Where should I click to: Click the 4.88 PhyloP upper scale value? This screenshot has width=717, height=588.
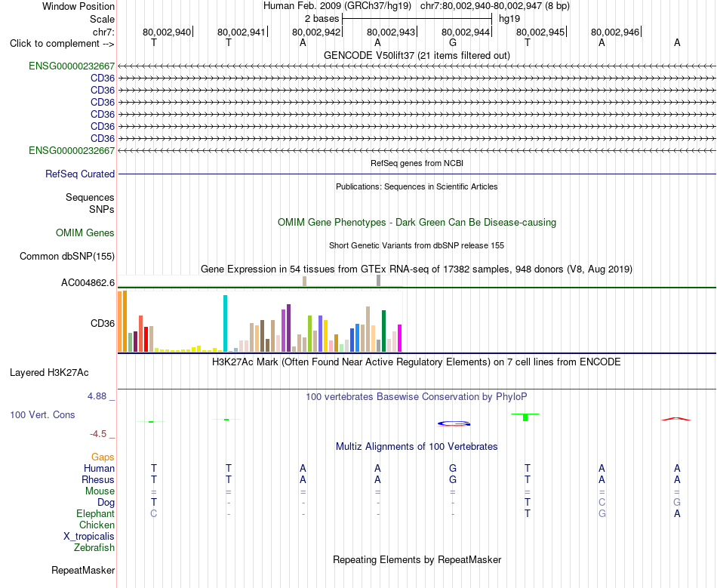[97, 396]
